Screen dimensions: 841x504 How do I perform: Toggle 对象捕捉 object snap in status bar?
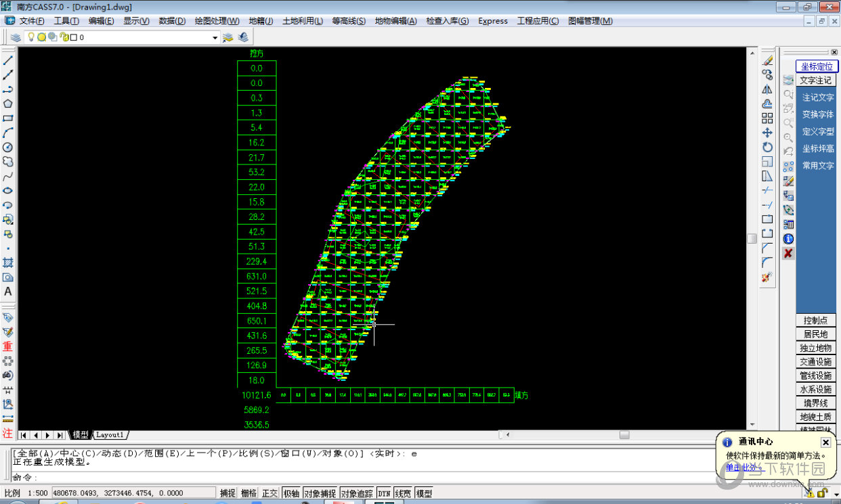tap(320, 494)
